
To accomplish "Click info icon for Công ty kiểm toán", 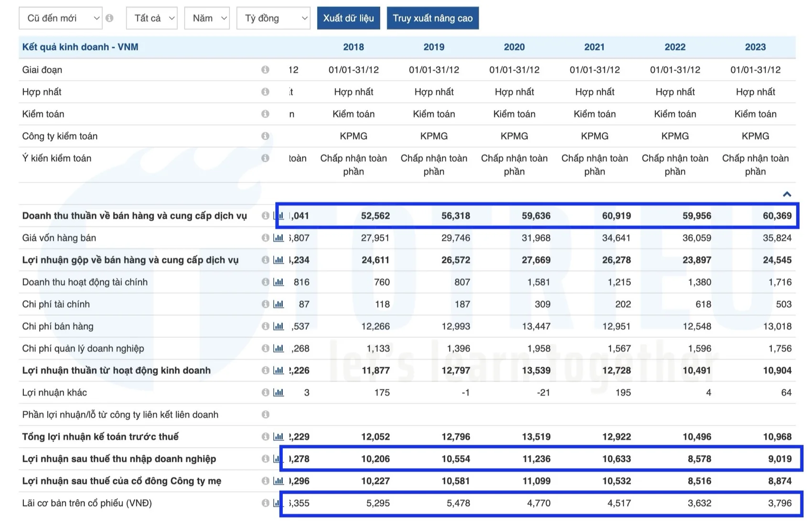I will coord(265,136).
